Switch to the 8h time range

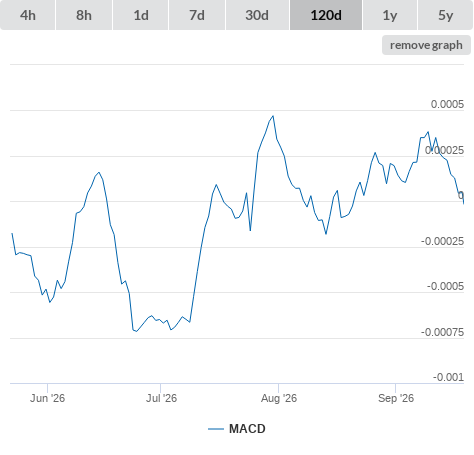tap(84, 15)
